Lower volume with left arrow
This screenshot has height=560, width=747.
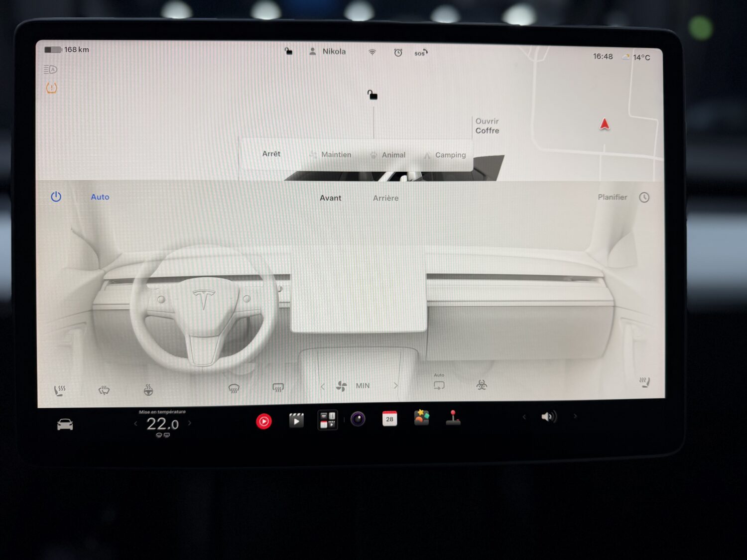point(524,417)
